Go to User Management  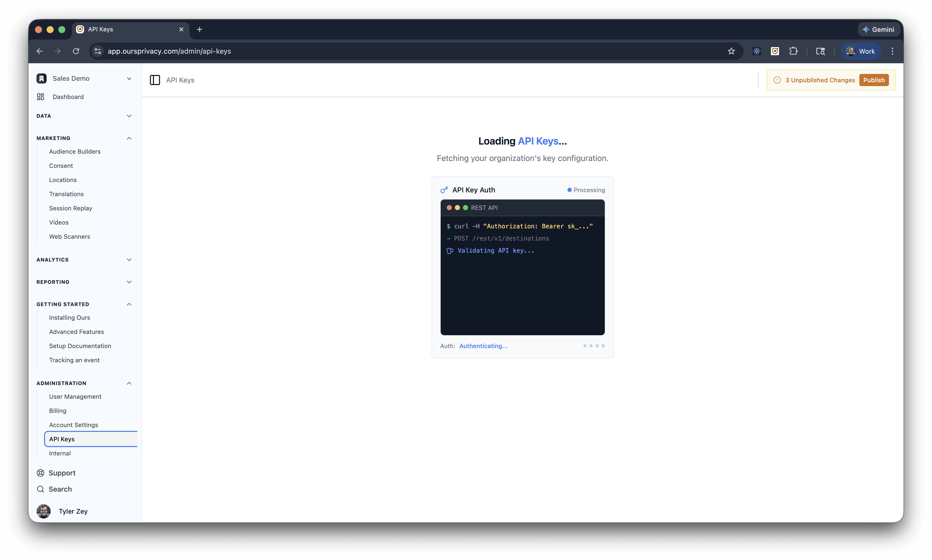click(75, 397)
